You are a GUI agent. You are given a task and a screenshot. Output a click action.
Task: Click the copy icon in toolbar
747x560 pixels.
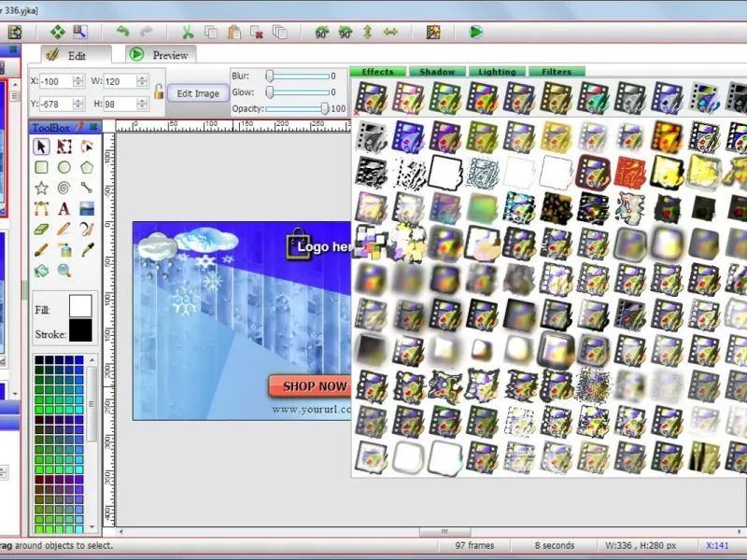coord(211,32)
